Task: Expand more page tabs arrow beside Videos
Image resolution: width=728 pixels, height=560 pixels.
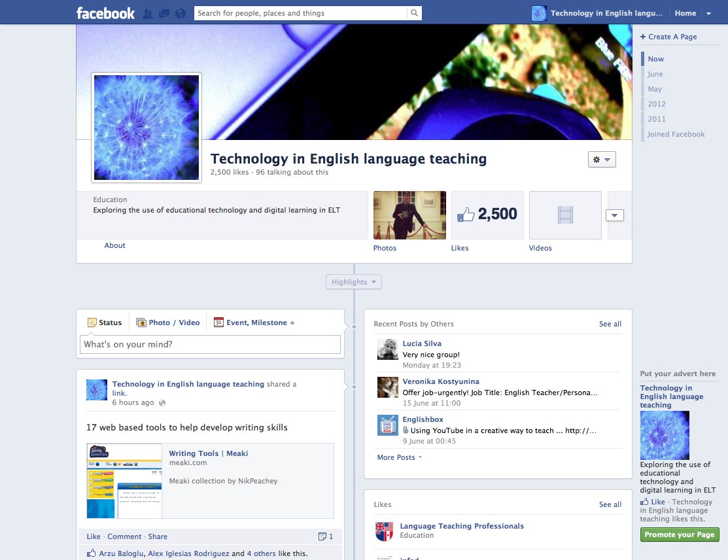Action: 614,215
